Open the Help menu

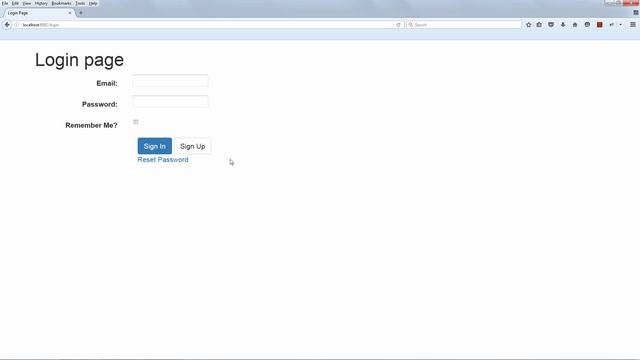[93, 3]
